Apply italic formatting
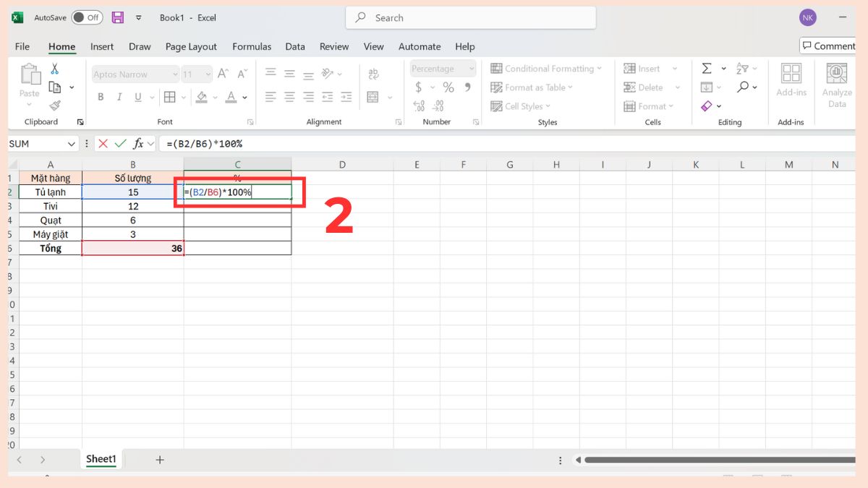The height and width of the screenshot is (488, 868). click(119, 96)
